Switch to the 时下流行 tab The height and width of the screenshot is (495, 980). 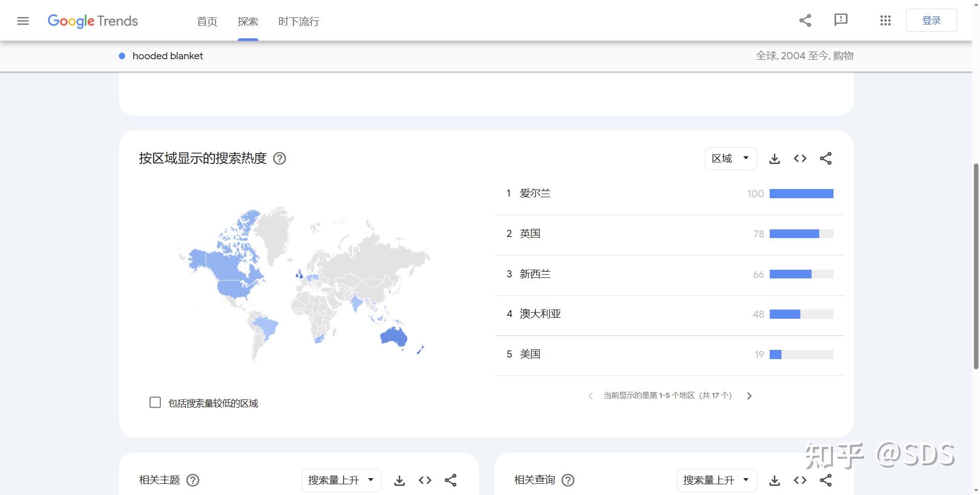[299, 21]
